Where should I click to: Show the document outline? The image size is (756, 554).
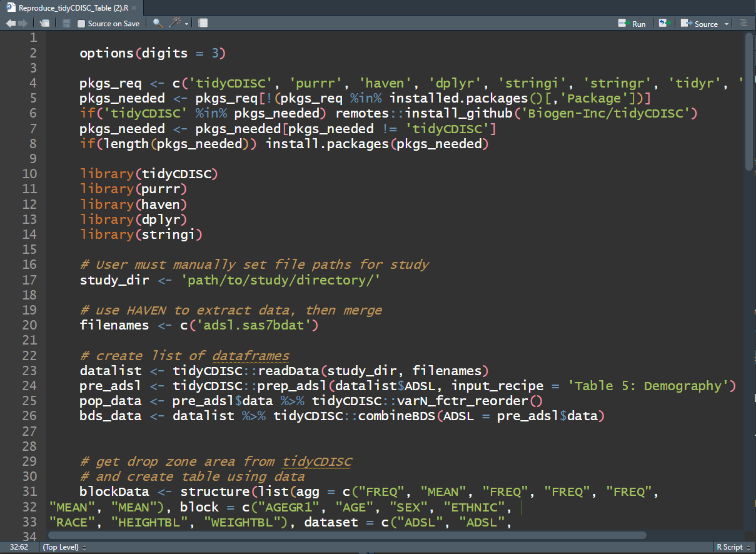pos(743,23)
